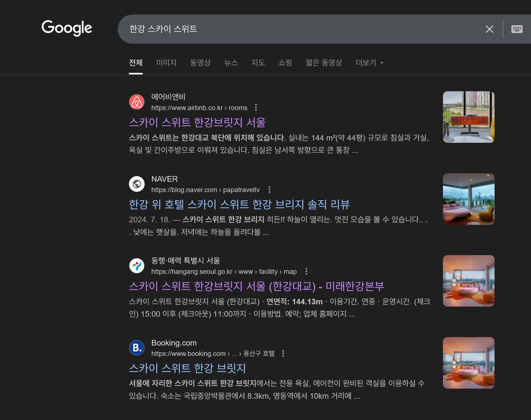Select the 쇼핑 search tab
The width and height of the screenshot is (531, 420).
[285, 62]
